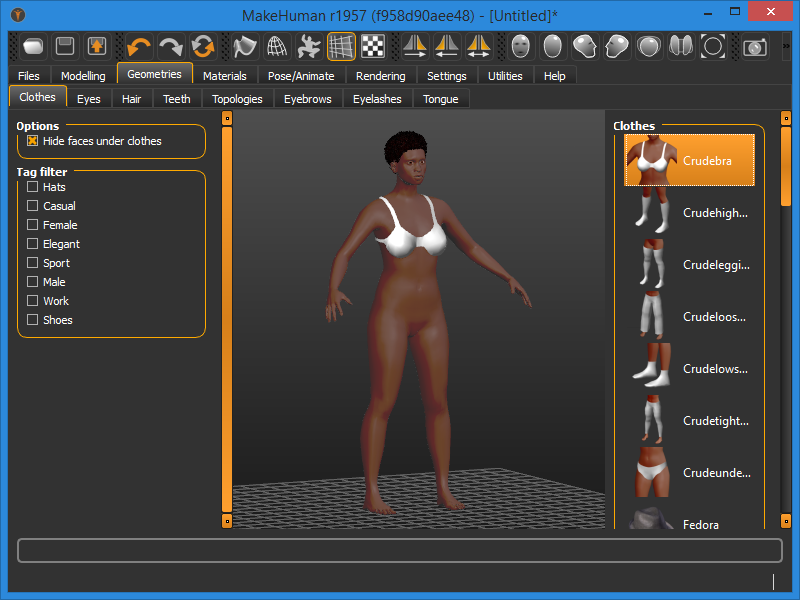Open the Pose/Animate tab
The height and width of the screenshot is (600, 800).
click(x=301, y=76)
